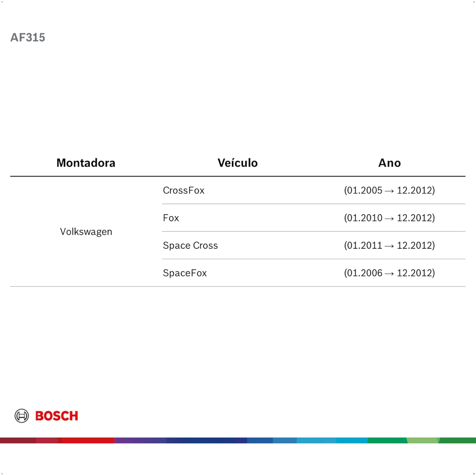The width and height of the screenshot is (476, 476).
Task: Select the Space Cross vehicle row
Action: coord(314,245)
